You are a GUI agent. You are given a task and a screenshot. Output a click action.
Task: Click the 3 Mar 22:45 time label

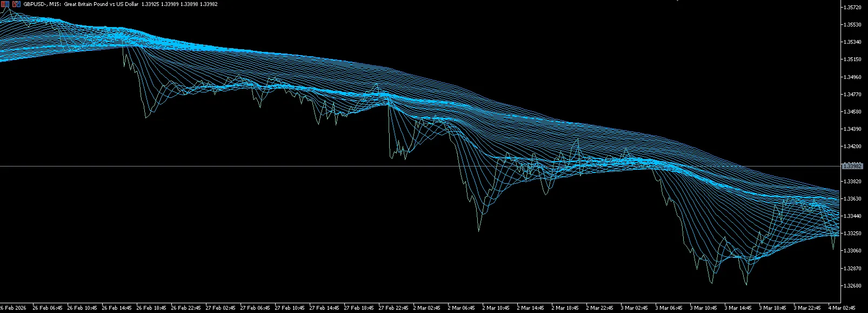click(807, 308)
